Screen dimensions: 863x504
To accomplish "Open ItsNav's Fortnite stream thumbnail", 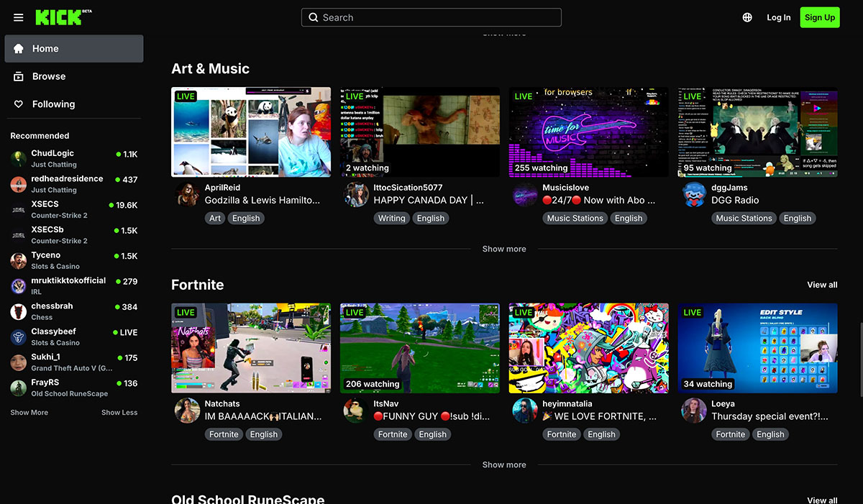I will 420,348.
